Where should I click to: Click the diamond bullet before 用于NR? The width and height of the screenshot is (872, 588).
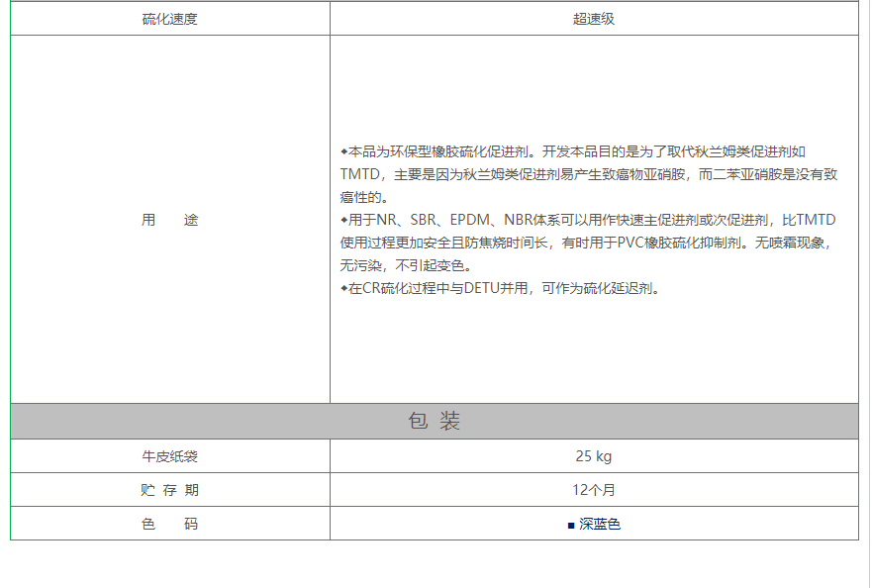[344, 219]
